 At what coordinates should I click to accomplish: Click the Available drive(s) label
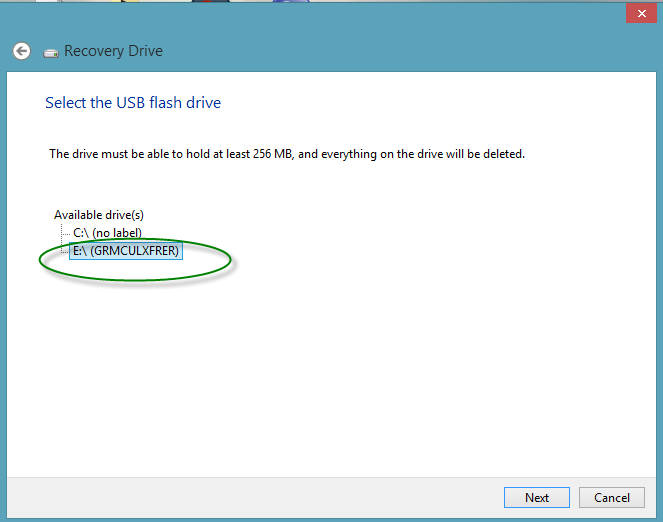tap(99, 215)
